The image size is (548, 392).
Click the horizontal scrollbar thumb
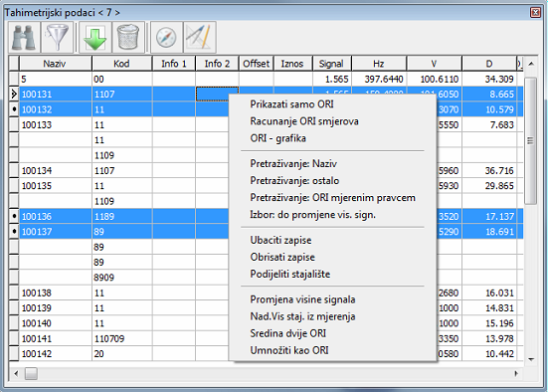(31, 373)
